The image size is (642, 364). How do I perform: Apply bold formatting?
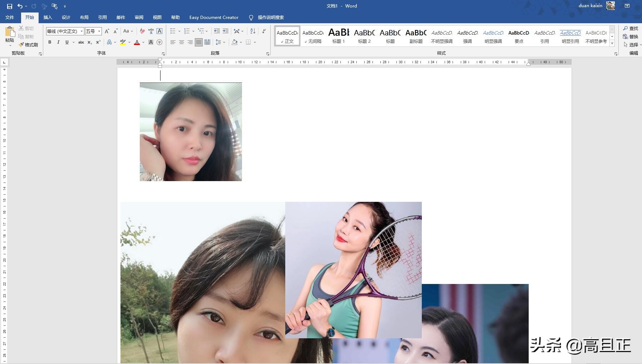(x=50, y=42)
